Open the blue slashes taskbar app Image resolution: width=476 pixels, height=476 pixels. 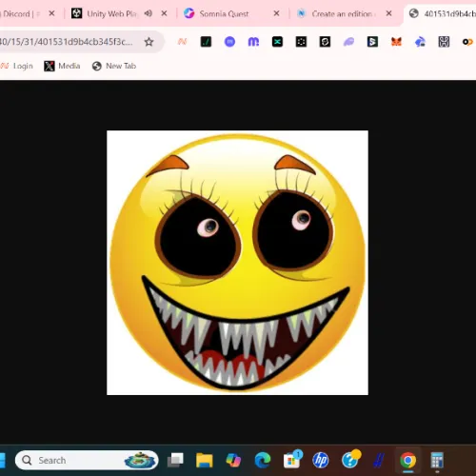[x=379, y=460]
